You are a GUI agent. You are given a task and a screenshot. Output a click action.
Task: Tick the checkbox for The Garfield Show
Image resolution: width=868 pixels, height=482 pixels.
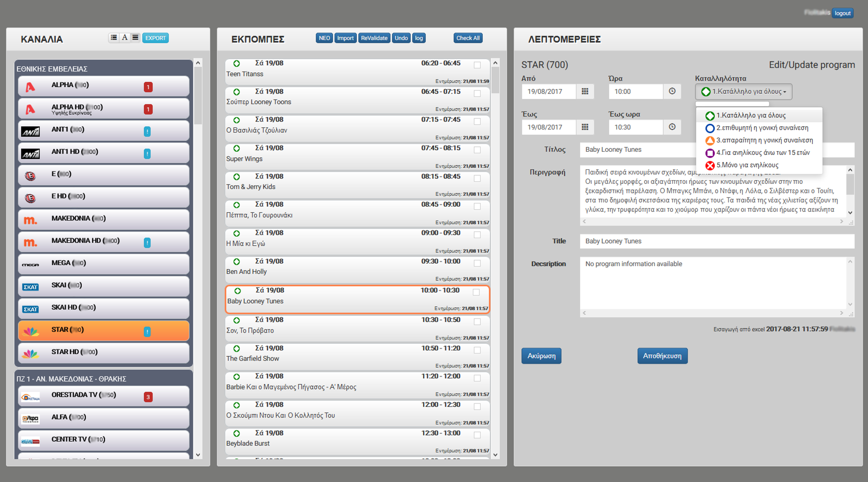477,350
